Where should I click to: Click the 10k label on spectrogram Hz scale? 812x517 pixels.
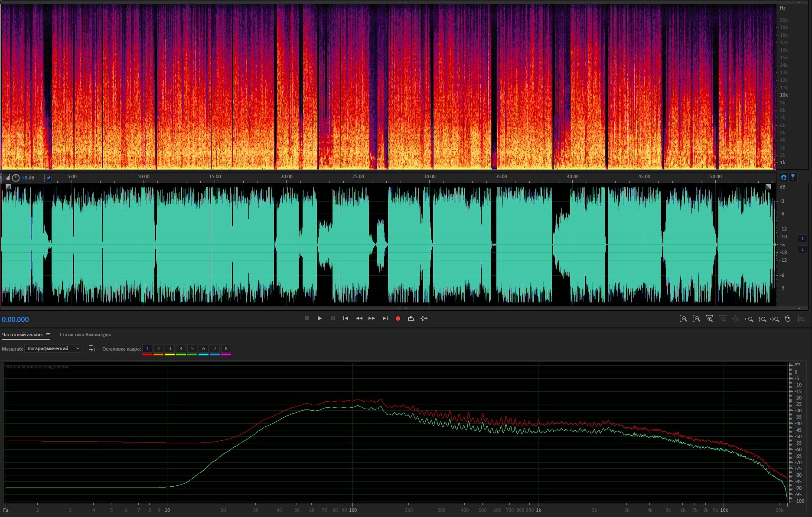(784, 95)
